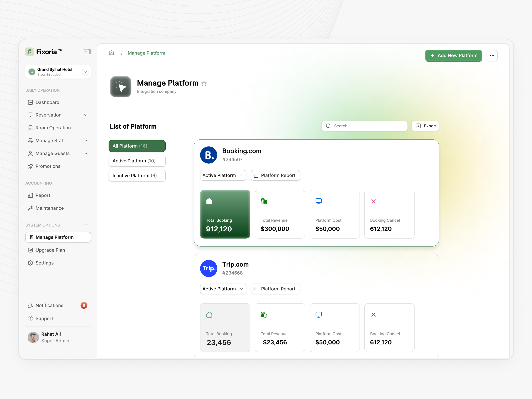Switch to the Active Platform filter
This screenshot has height=399, width=532.
tap(137, 161)
